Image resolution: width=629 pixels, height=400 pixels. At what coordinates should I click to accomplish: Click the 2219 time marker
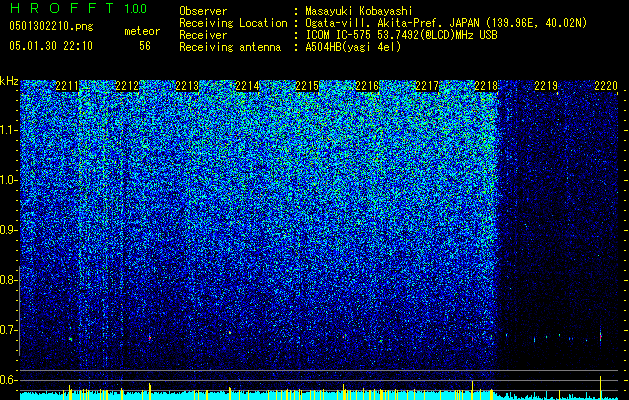(546, 86)
